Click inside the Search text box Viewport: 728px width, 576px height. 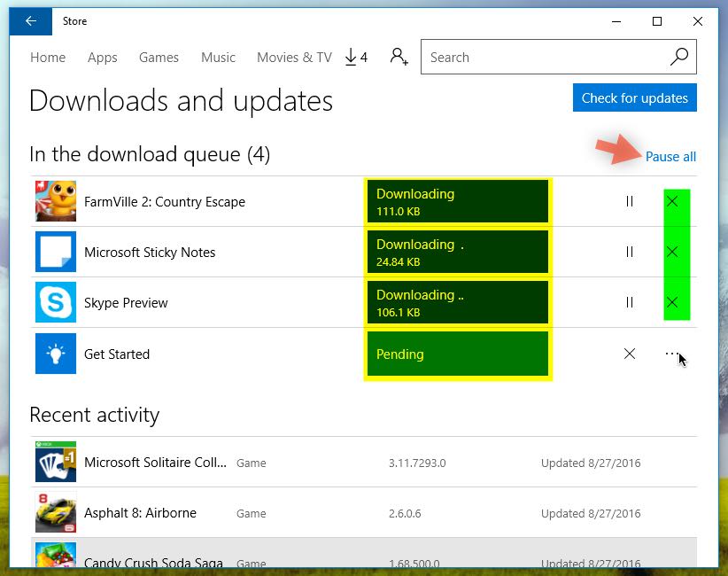tap(540, 58)
